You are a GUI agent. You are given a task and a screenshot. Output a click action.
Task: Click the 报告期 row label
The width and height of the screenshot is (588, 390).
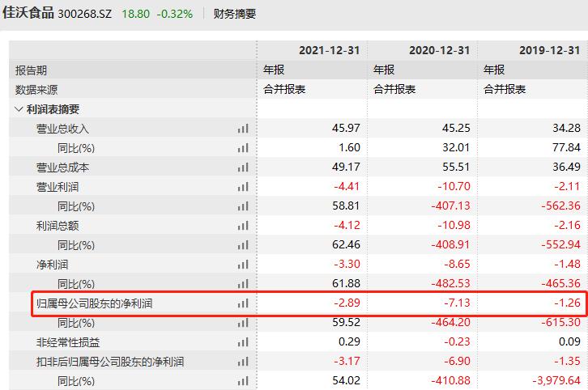coord(31,70)
